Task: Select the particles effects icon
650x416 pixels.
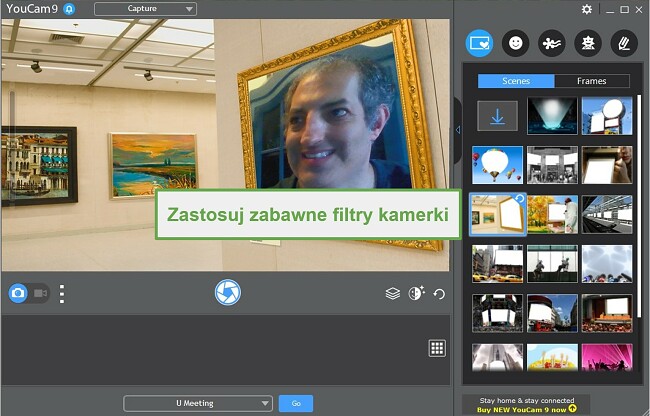Action: point(552,43)
